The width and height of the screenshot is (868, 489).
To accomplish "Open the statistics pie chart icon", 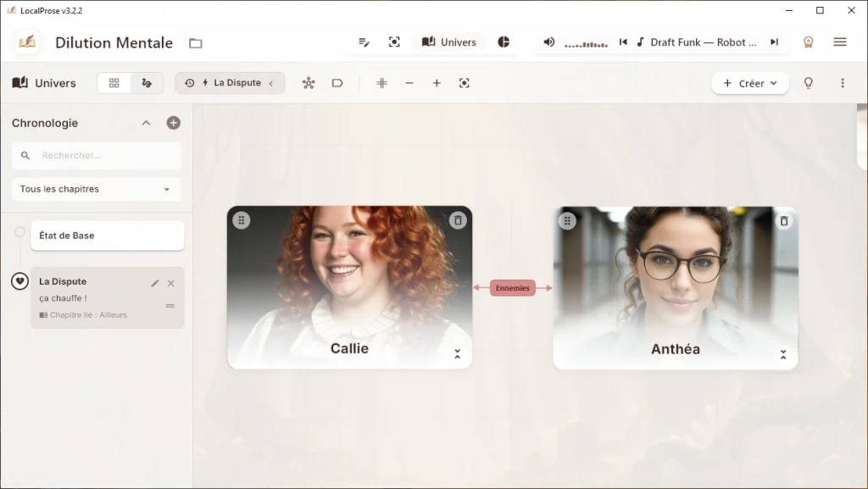I will (504, 42).
